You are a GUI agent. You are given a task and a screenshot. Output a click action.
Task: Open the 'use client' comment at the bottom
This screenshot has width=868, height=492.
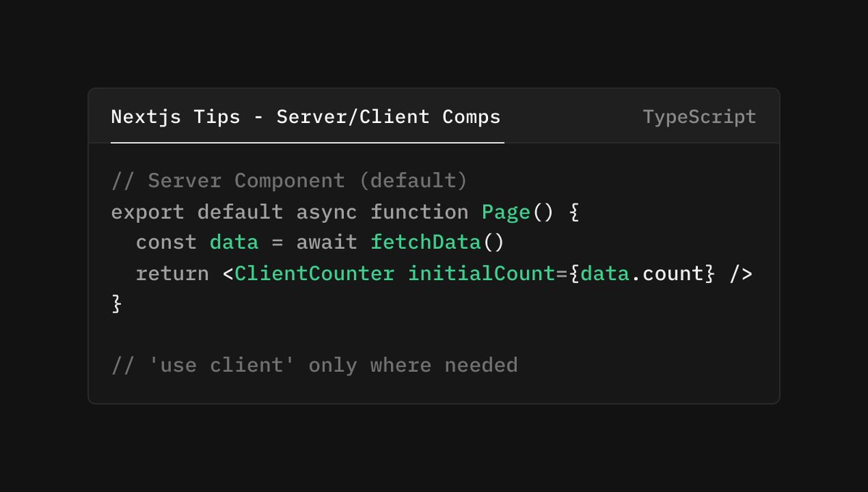click(x=314, y=365)
